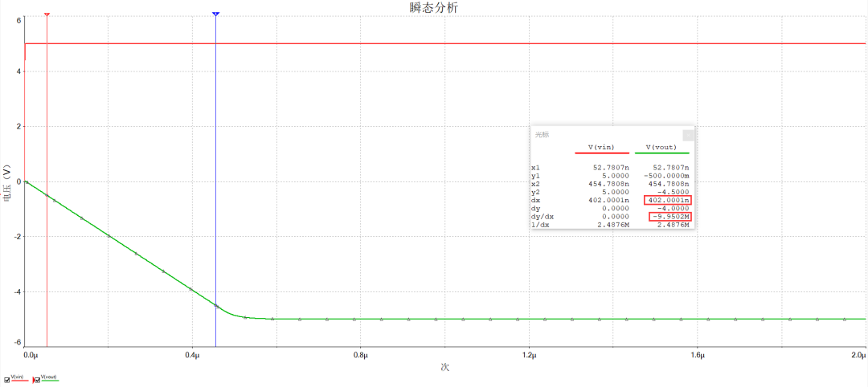
Task: Click the V(vin) x1 value 52.7807n
Action: pyautogui.click(x=611, y=168)
